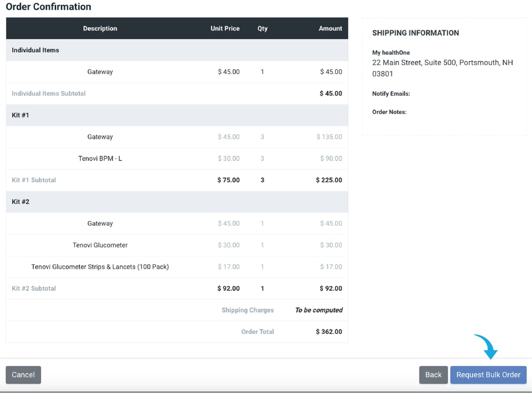Select the Tenovi BPM - L item

click(x=100, y=158)
